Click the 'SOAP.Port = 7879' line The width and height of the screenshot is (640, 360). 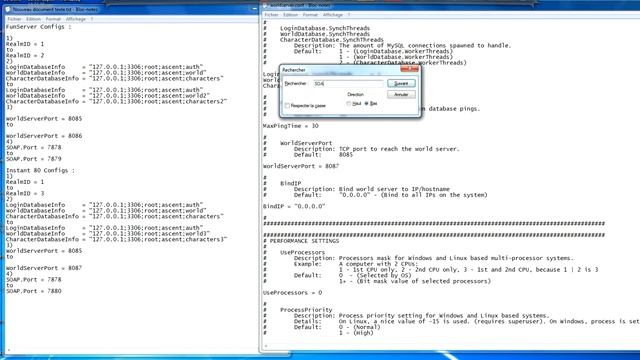coord(33,159)
